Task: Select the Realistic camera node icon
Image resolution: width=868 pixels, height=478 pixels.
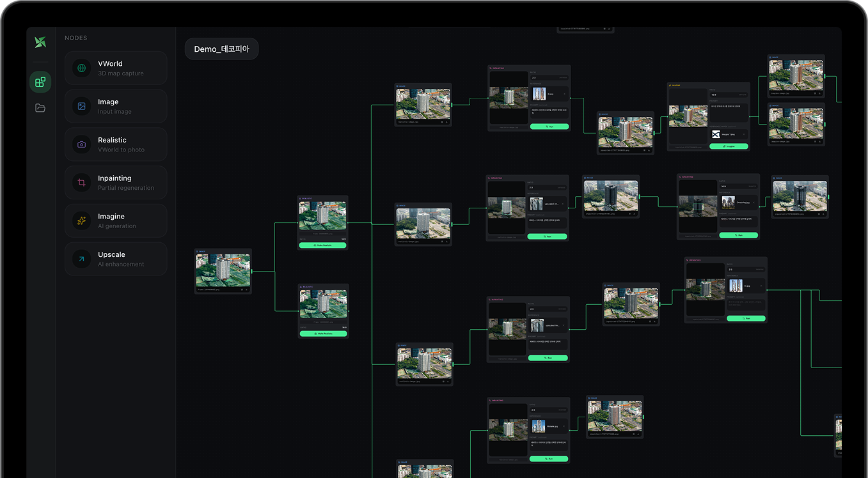Action: point(81,144)
